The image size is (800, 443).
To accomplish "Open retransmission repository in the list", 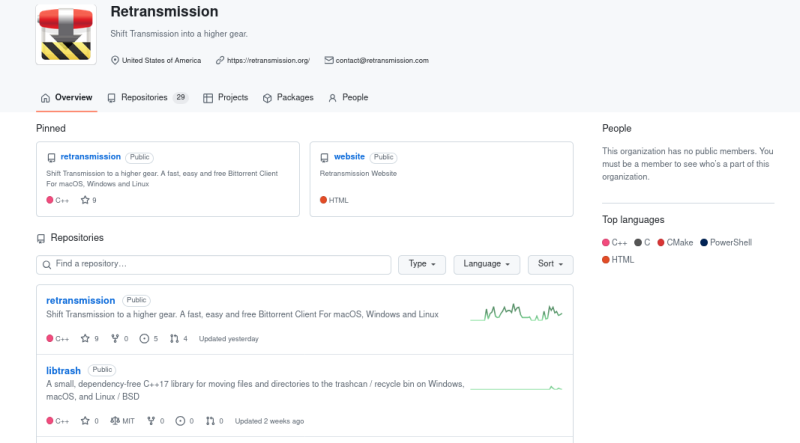I will (x=81, y=301).
